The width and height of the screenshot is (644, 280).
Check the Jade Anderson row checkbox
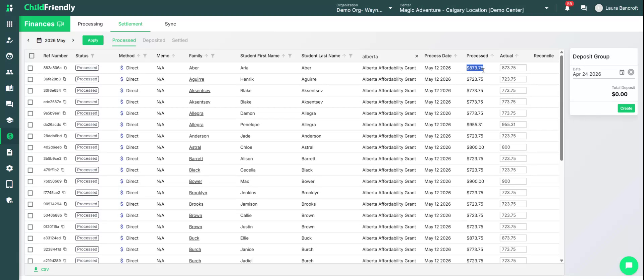coord(30,136)
